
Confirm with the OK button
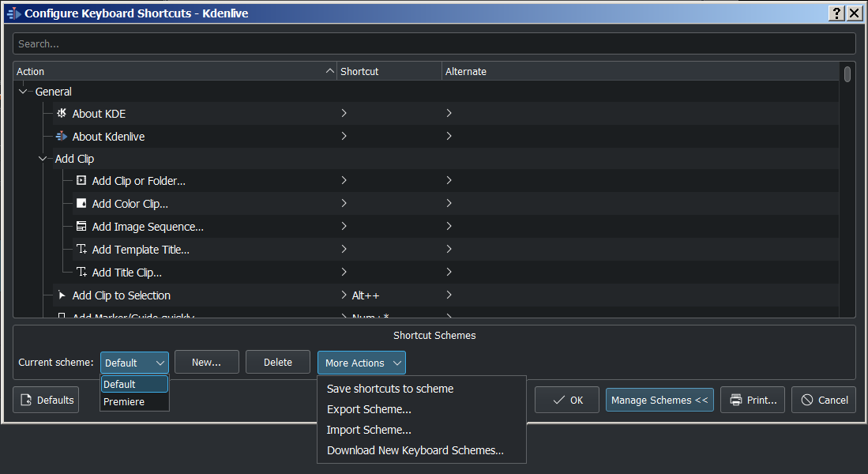point(567,400)
